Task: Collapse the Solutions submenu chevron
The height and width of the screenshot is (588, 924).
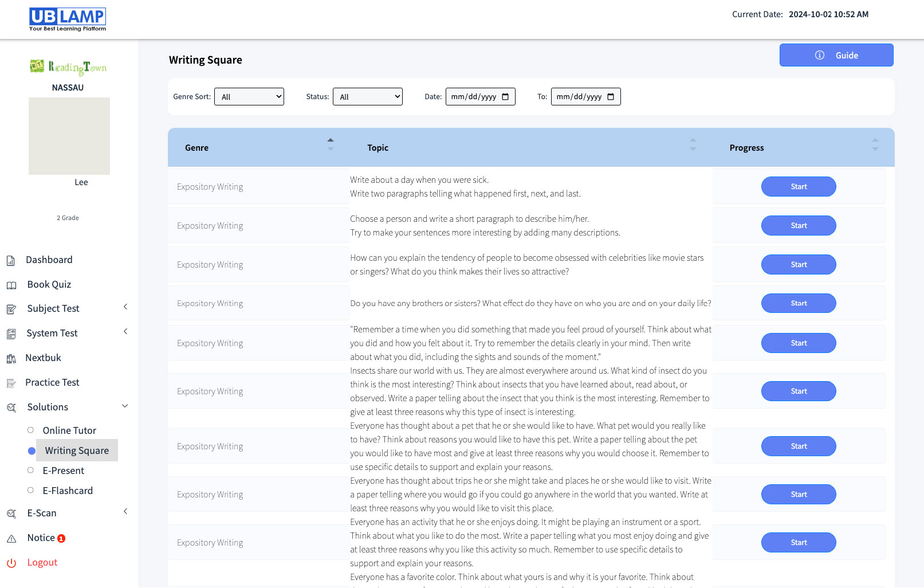Action: pyautogui.click(x=125, y=406)
